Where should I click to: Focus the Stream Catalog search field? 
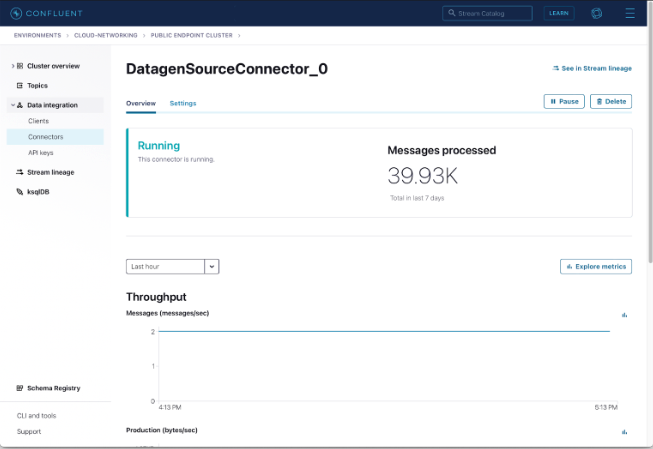point(487,13)
